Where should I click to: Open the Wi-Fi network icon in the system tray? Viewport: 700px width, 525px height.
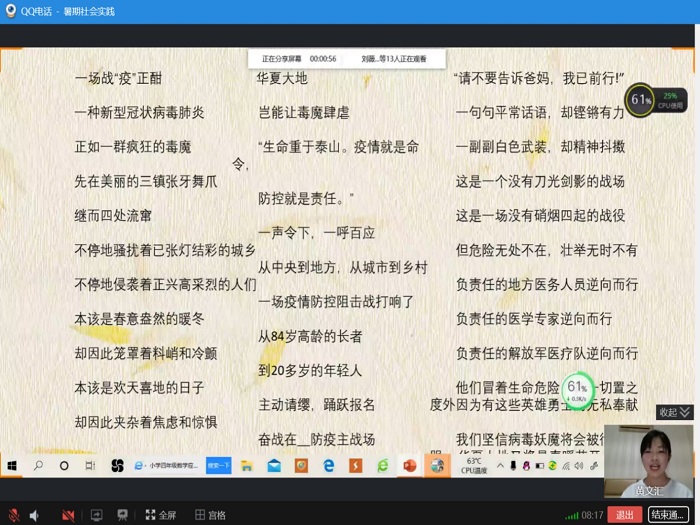pos(566,466)
